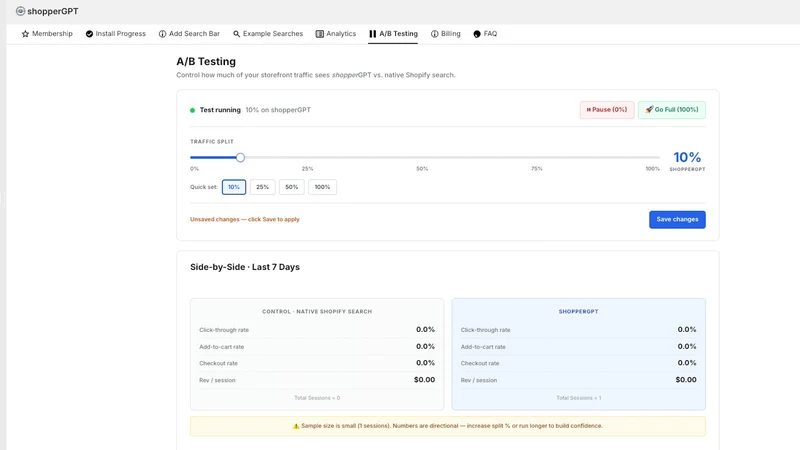Click 'Total Sessions = 0' text
The image size is (800, 450).
[x=317, y=398]
